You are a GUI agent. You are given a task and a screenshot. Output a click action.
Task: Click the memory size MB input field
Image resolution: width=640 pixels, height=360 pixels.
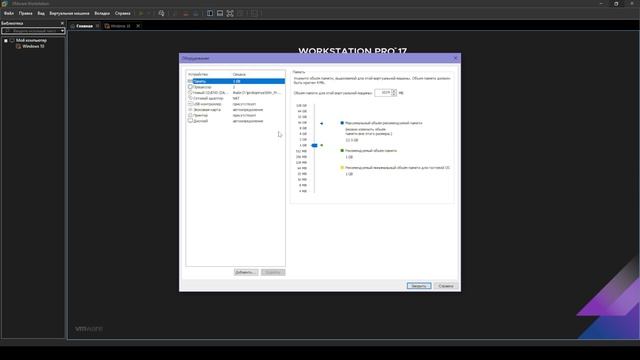coord(383,93)
